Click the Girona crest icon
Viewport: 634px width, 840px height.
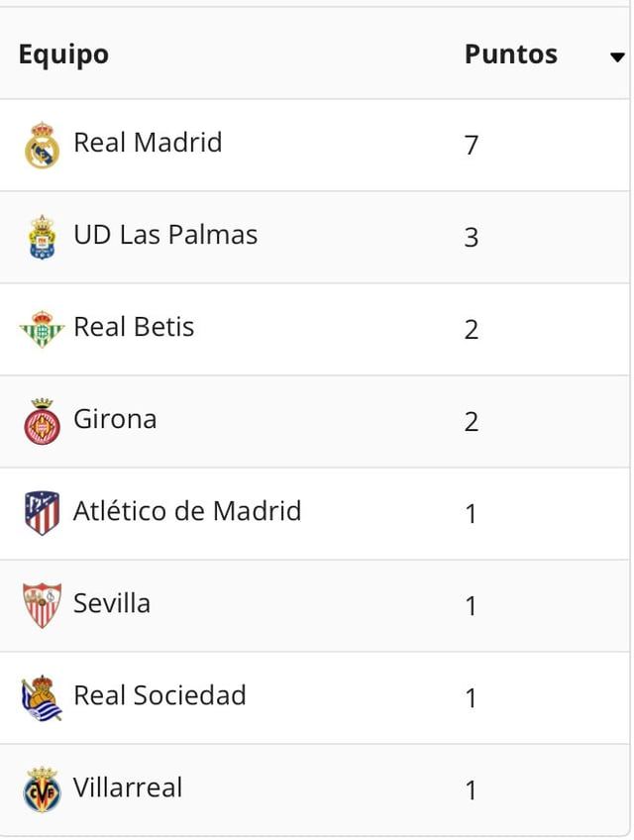pyautogui.click(x=42, y=421)
